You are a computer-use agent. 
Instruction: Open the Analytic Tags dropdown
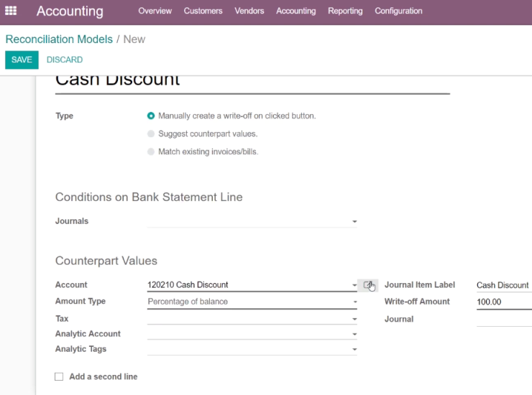(x=354, y=349)
